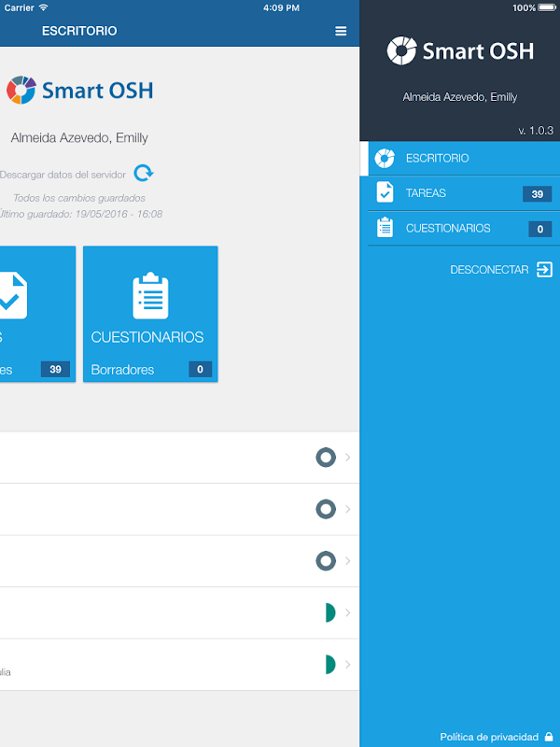Tap the second gray ring status icon
560x747 pixels.
point(326,509)
